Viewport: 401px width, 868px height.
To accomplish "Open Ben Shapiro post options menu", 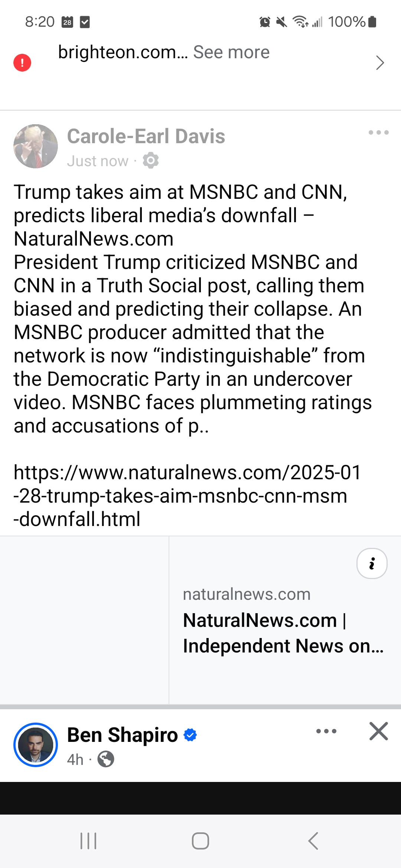I will (326, 731).
